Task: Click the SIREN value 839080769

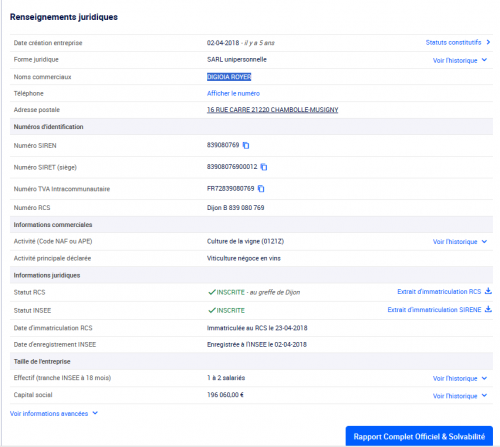Action: 223,145
